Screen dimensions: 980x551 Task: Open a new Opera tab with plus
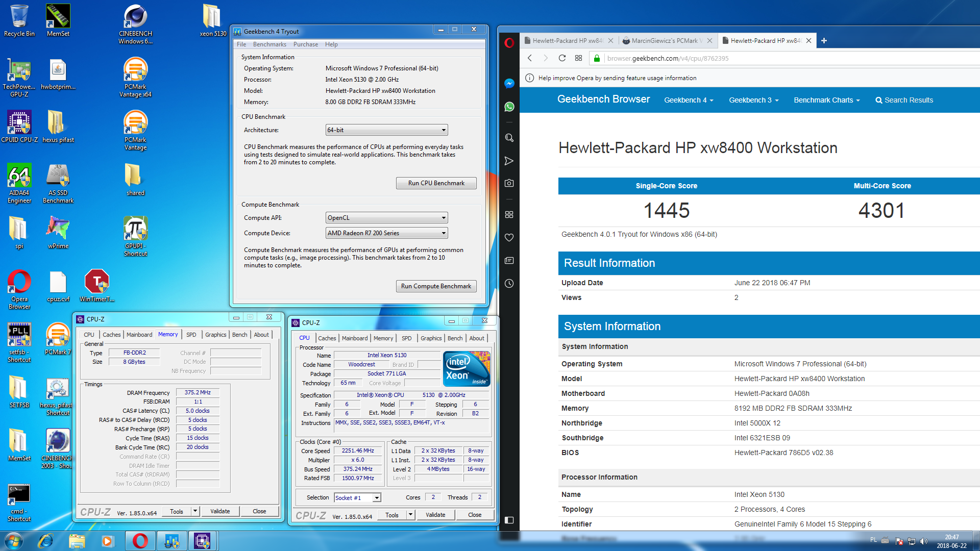click(824, 40)
